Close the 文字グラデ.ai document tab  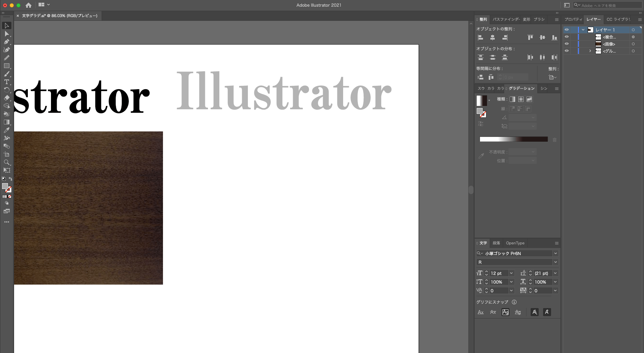click(18, 16)
